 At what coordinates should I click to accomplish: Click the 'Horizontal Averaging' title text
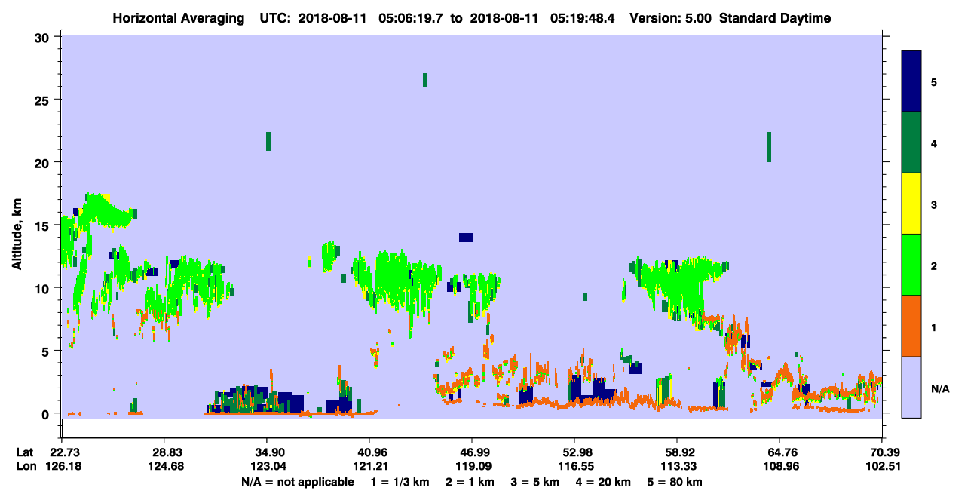pos(178,18)
